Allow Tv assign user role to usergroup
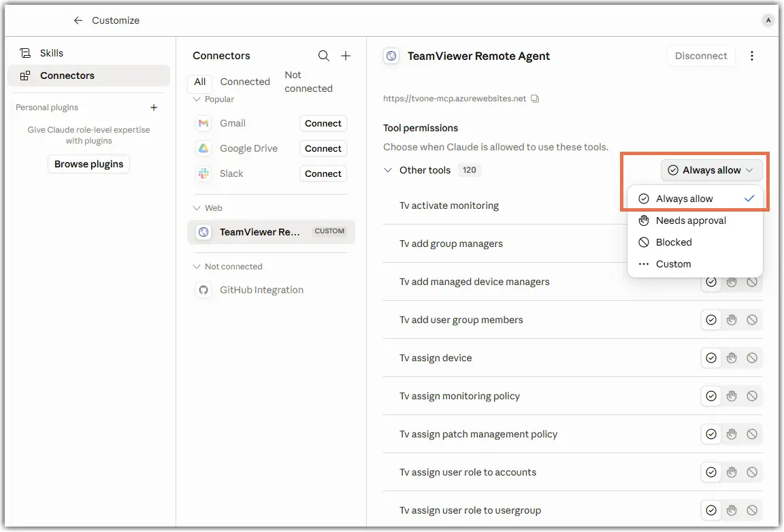 click(x=711, y=510)
